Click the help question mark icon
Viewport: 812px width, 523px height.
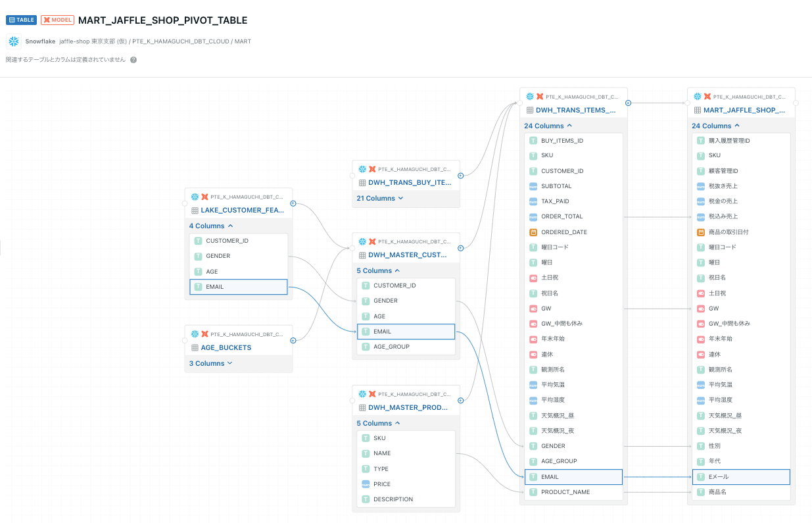pyautogui.click(x=133, y=60)
